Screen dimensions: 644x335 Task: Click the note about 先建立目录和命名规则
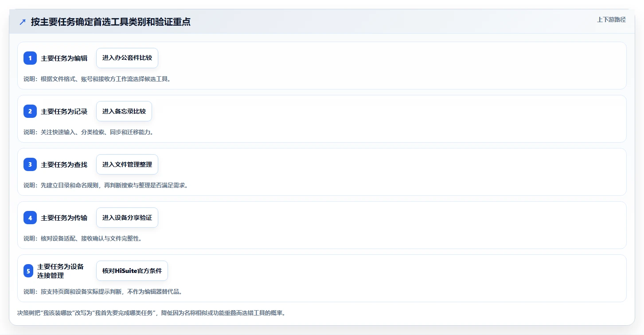click(x=106, y=185)
